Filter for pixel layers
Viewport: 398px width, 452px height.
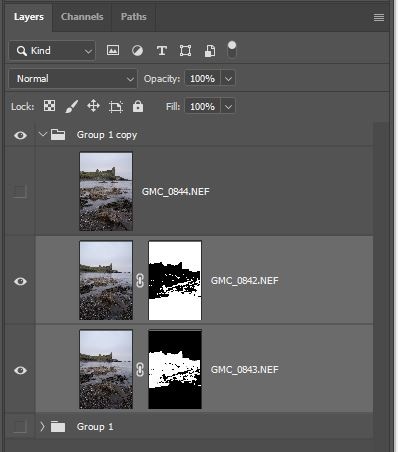click(x=113, y=50)
